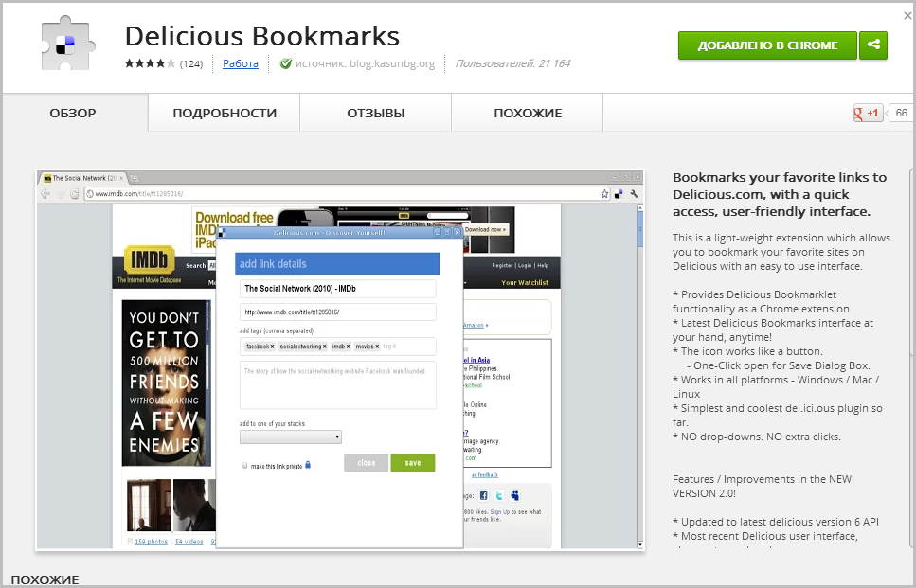Click the +1 count bubble showing 66

(902, 113)
